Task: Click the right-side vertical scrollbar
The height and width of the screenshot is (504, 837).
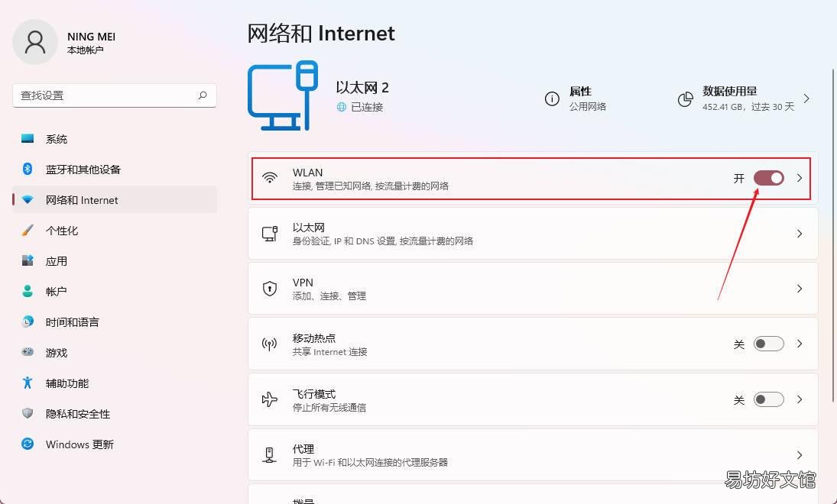Action: point(833,234)
